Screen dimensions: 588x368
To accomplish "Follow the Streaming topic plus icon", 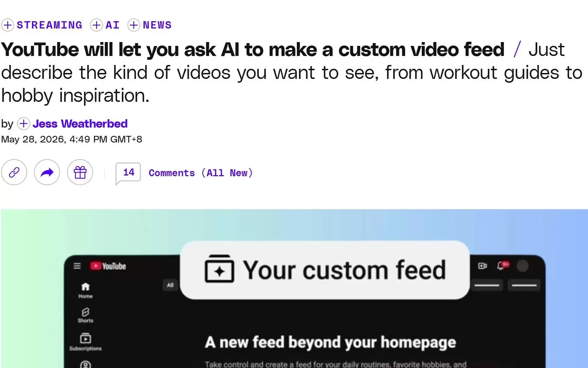I will click(x=8, y=25).
